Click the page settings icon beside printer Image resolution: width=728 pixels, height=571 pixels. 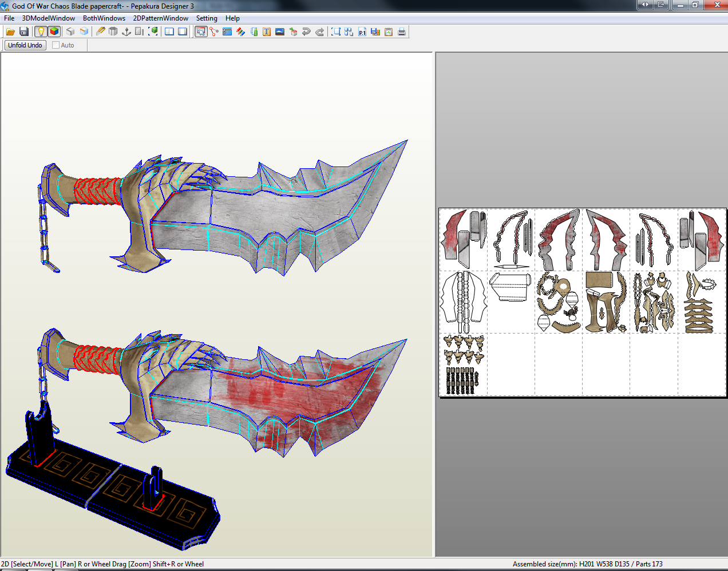389,31
